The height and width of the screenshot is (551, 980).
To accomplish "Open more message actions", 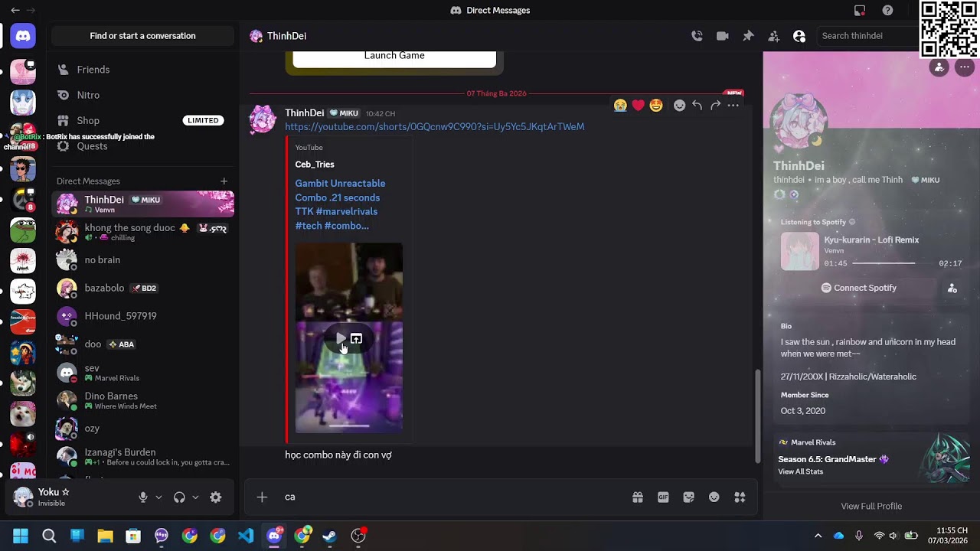I will click(733, 106).
